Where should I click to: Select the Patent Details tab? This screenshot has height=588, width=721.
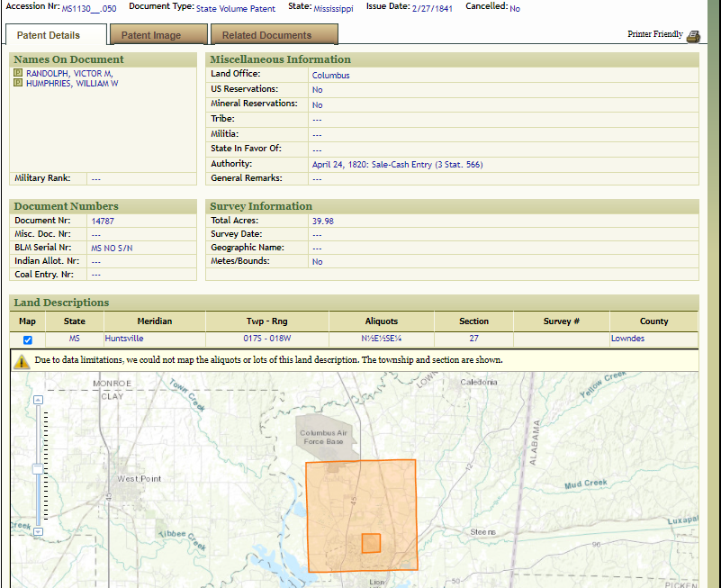point(56,35)
